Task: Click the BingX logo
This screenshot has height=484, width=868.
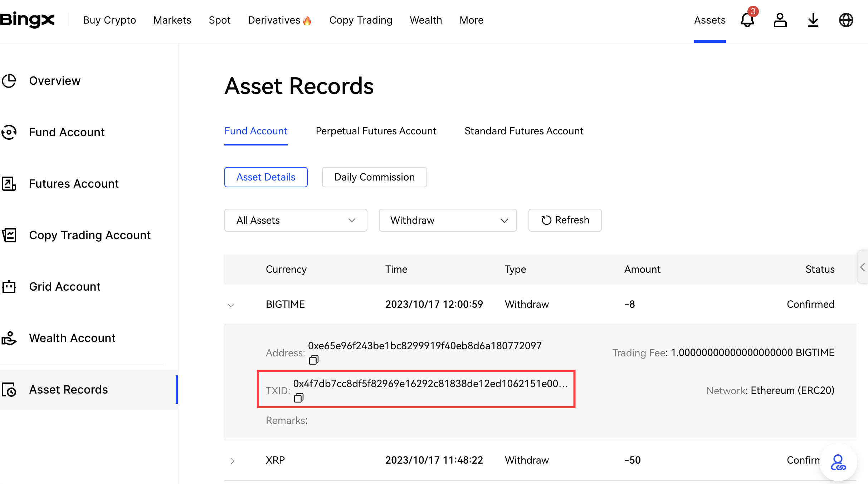Action: tap(27, 20)
